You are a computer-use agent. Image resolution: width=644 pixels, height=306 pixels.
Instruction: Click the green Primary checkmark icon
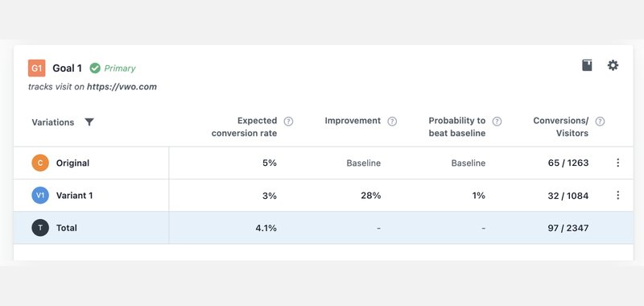click(95, 68)
